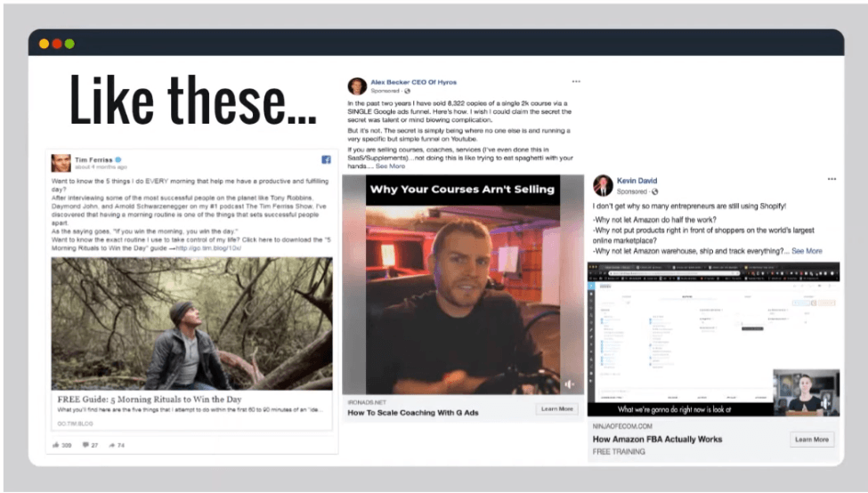
Task: Expand See More on Kevin David ad
Action: pos(807,251)
